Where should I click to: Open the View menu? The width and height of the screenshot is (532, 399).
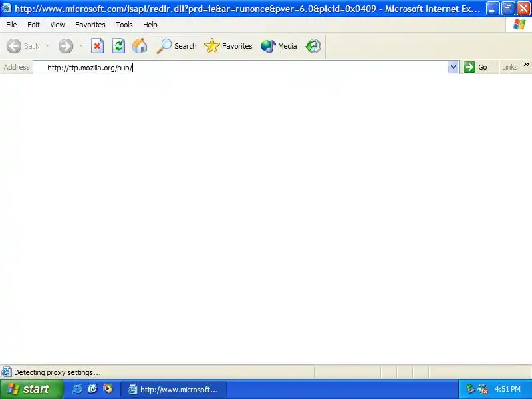(x=57, y=25)
